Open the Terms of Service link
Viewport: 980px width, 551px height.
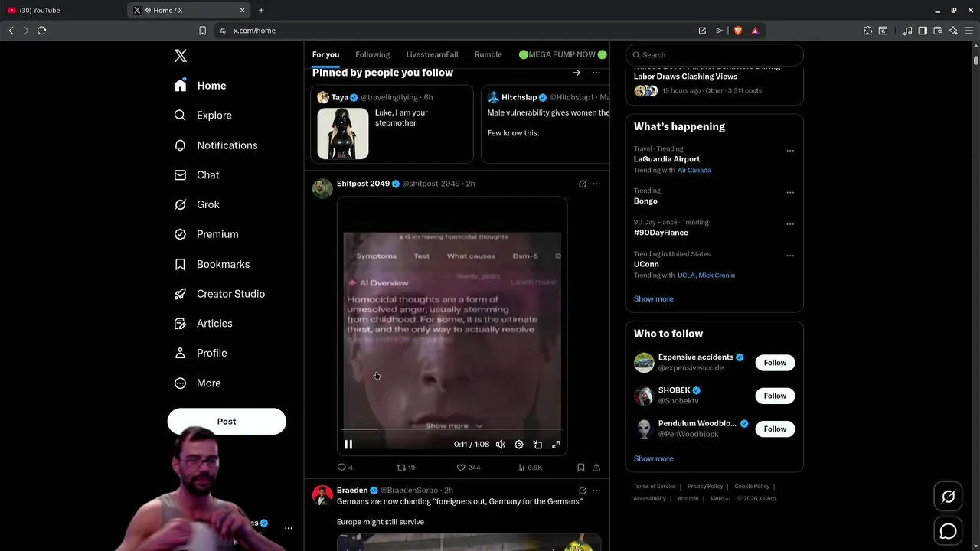click(655, 486)
